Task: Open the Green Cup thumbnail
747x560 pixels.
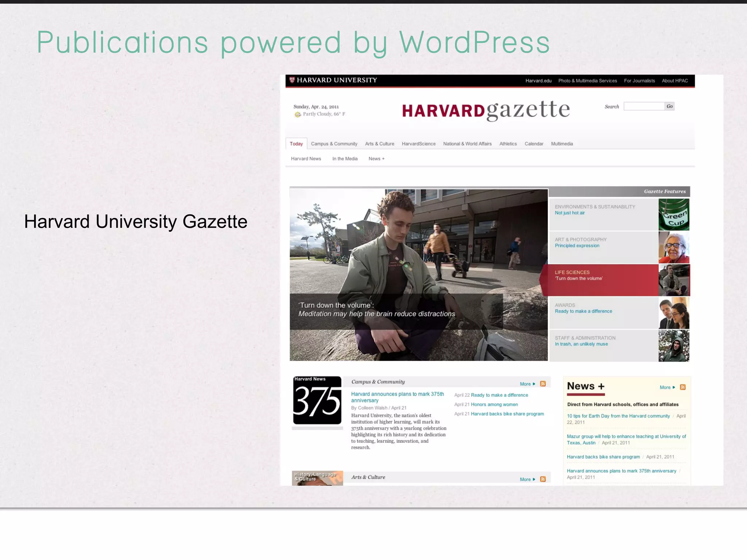Action: coord(674,214)
